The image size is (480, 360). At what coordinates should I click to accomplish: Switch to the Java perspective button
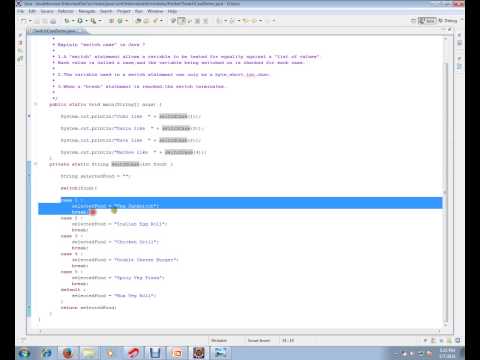click(x=427, y=21)
